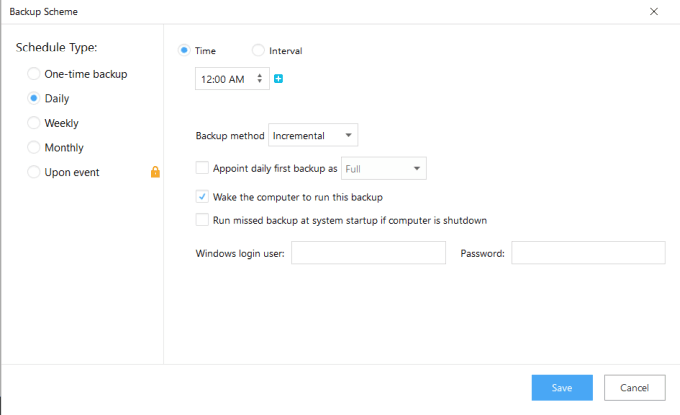Select the One-time backup schedule type
680x415 pixels.
[34, 74]
